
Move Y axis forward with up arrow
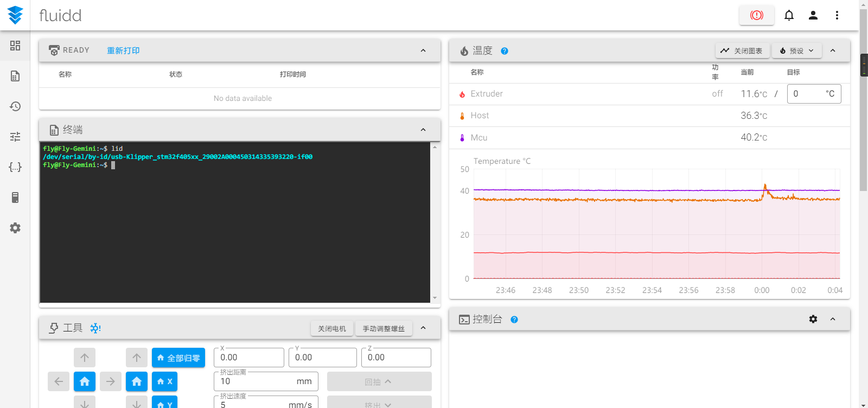coord(85,358)
